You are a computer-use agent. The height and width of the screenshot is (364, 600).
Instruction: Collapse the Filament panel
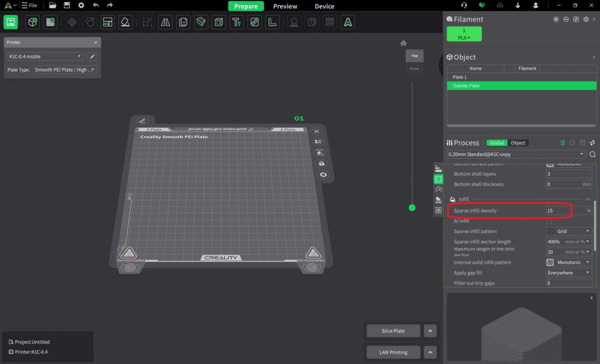coord(594,19)
